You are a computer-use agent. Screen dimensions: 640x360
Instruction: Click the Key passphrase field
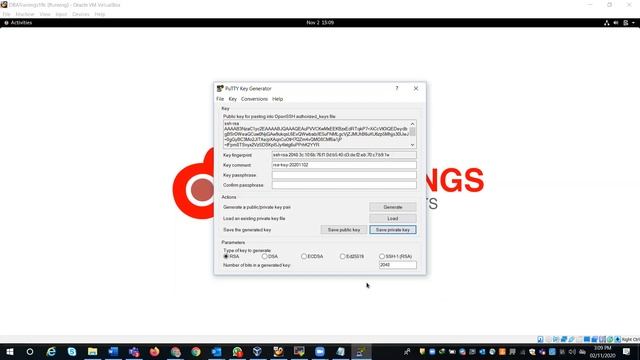pyautogui.click(x=344, y=175)
